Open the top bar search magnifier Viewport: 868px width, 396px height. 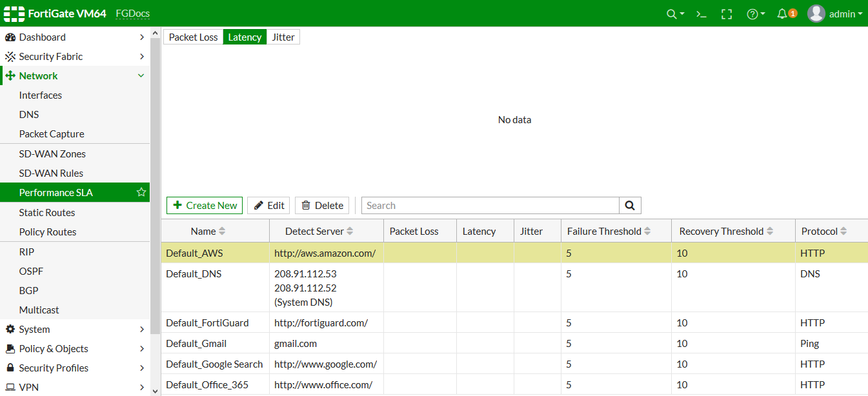[671, 14]
